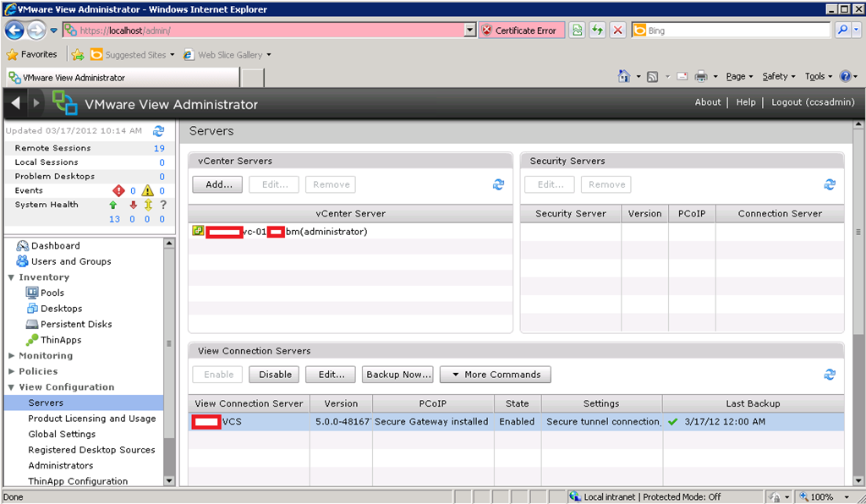This screenshot has height=504, width=866.
Task: Click View Administrator back arrow in header
Action: pos(15,102)
